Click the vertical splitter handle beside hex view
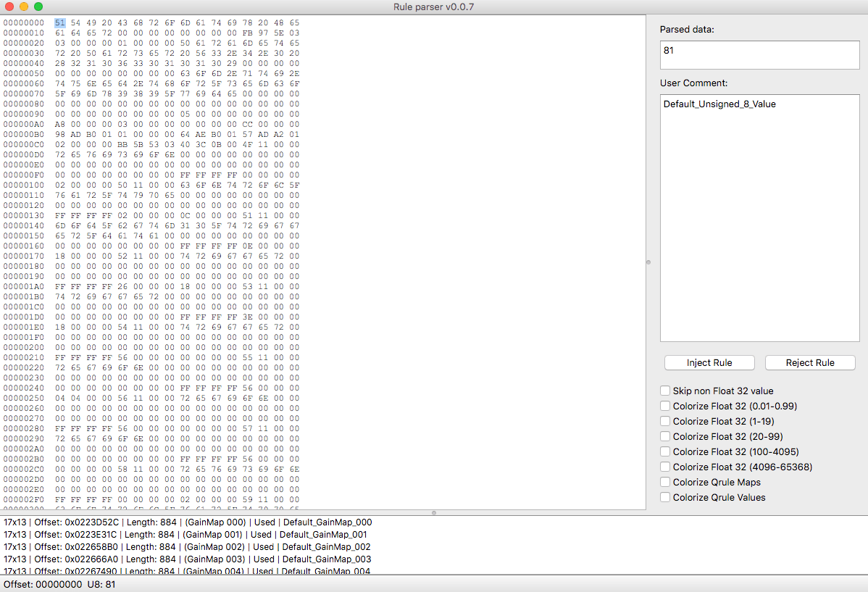Image resolution: width=868 pixels, height=592 pixels. click(648, 262)
